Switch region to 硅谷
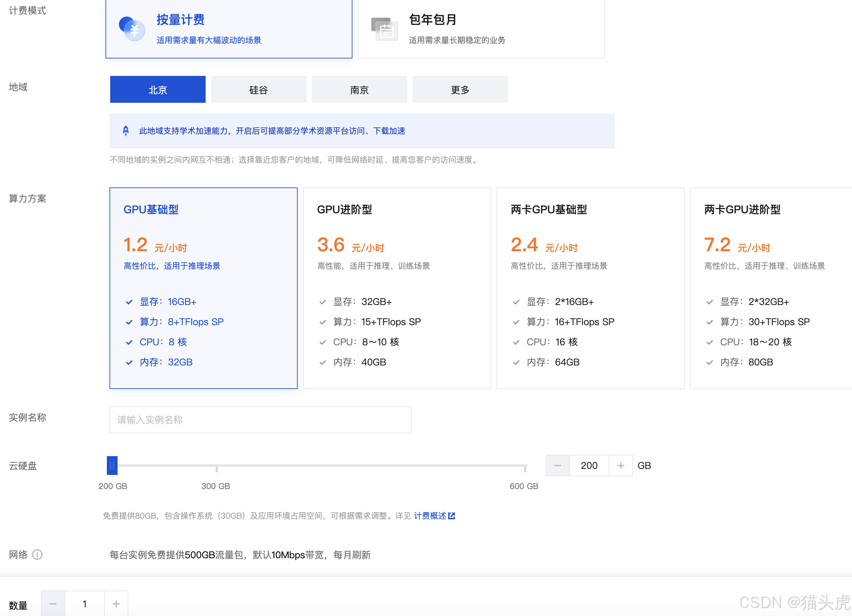This screenshot has height=616, width=852. click(x=258, y=89)
